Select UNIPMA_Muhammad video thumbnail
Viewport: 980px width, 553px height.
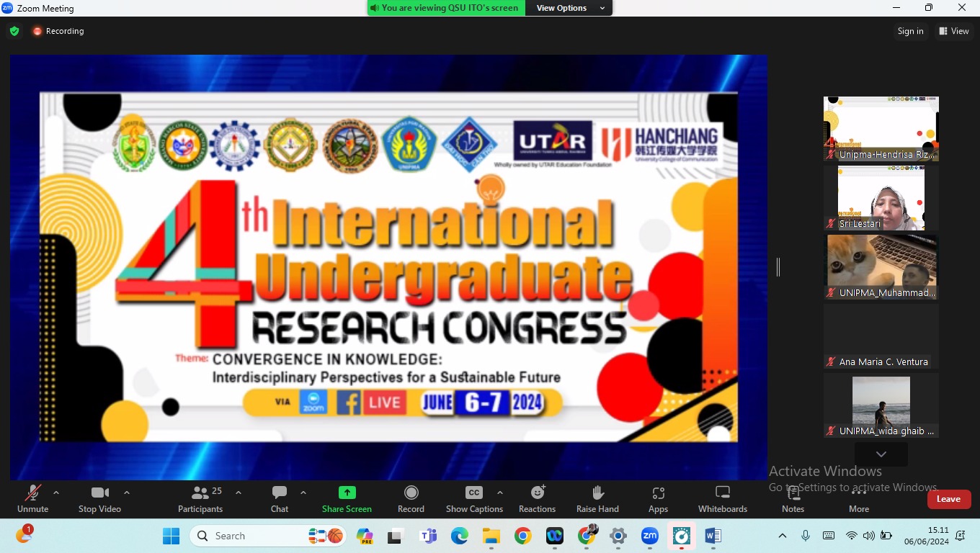point(881,267)
